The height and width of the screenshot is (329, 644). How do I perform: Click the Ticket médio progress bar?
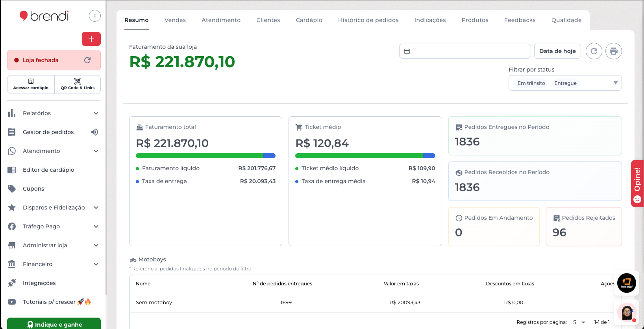(x=365, y=156)
